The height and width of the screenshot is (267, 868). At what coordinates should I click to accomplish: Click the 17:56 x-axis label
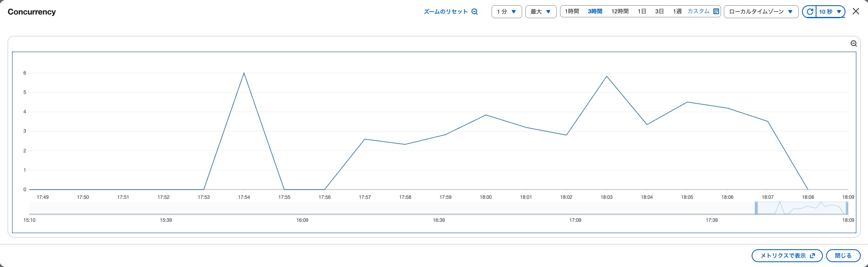(x=324, y=197)
